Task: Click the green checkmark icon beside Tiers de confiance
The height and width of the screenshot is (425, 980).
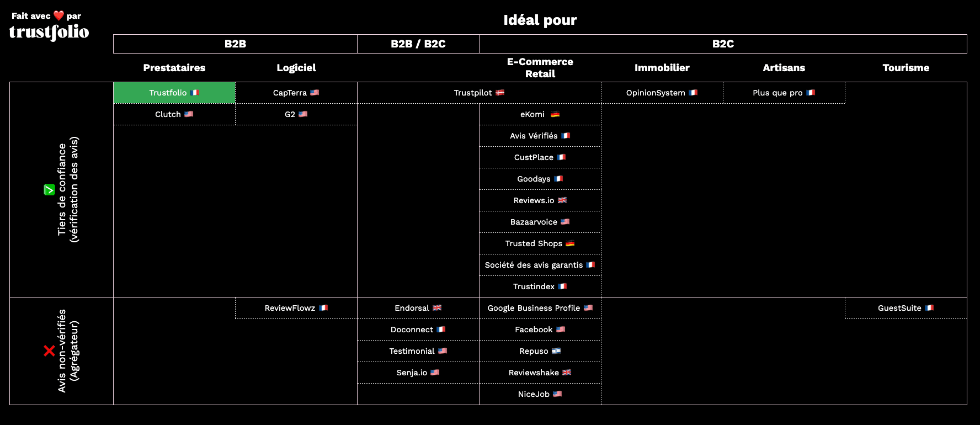Action: pyautogui.click(x=49, y=190)
